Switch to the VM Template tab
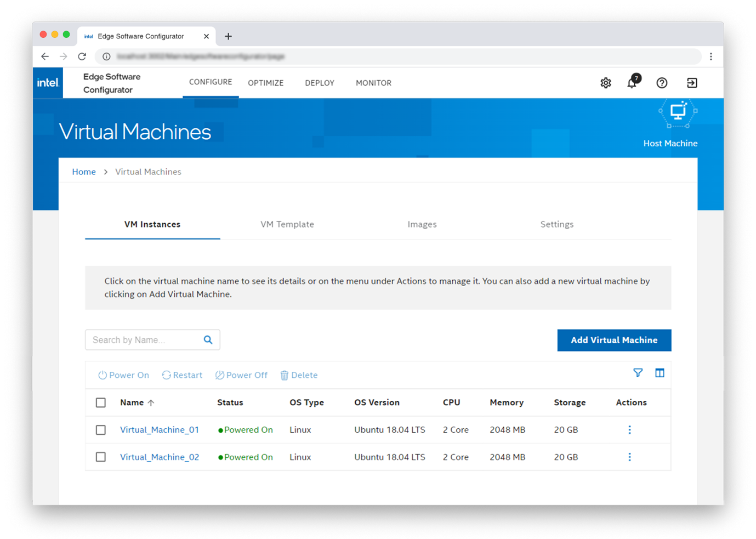The width and height of the screenshot is (756, 539). pos(287,224)
